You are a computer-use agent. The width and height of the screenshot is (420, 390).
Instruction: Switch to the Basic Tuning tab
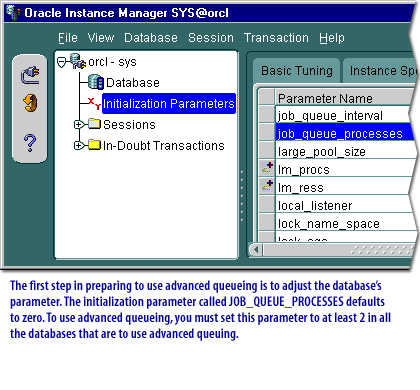(297, 71)
